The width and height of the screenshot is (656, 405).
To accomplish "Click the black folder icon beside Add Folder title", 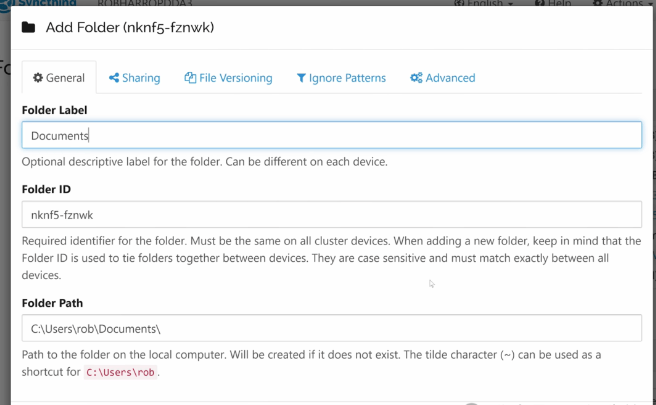I will (28, 28).
